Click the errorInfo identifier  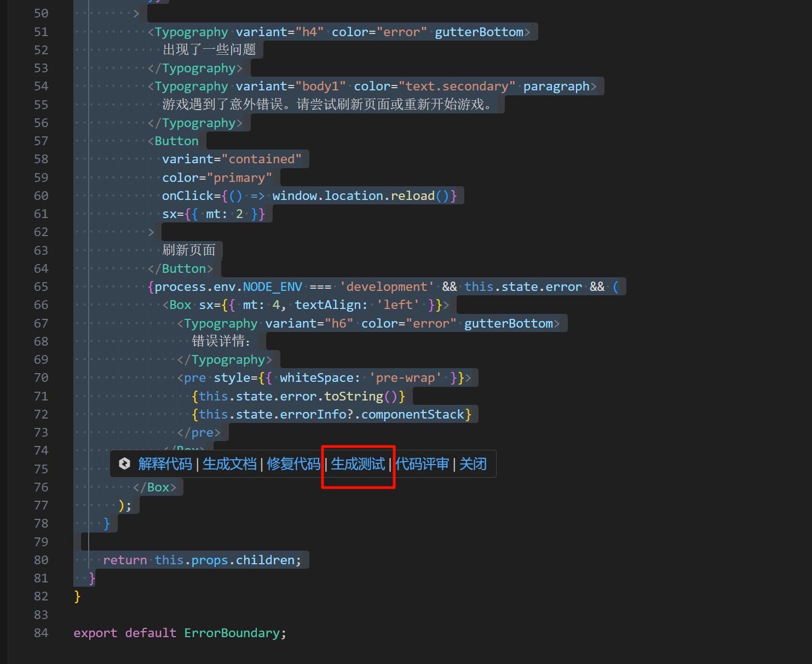pyautogui.click(x=313, y=414)
